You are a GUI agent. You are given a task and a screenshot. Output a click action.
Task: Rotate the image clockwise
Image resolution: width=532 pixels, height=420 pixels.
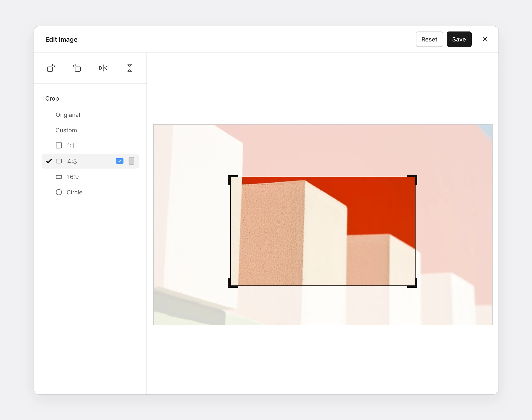pos(77,68)
